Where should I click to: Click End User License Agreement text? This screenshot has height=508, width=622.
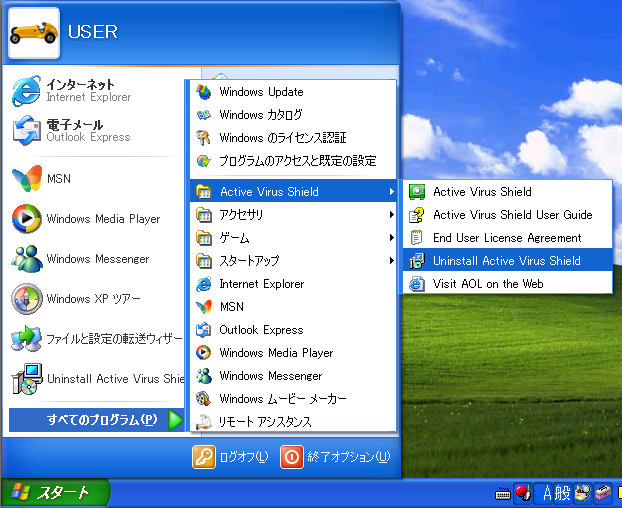click(507, 238)
